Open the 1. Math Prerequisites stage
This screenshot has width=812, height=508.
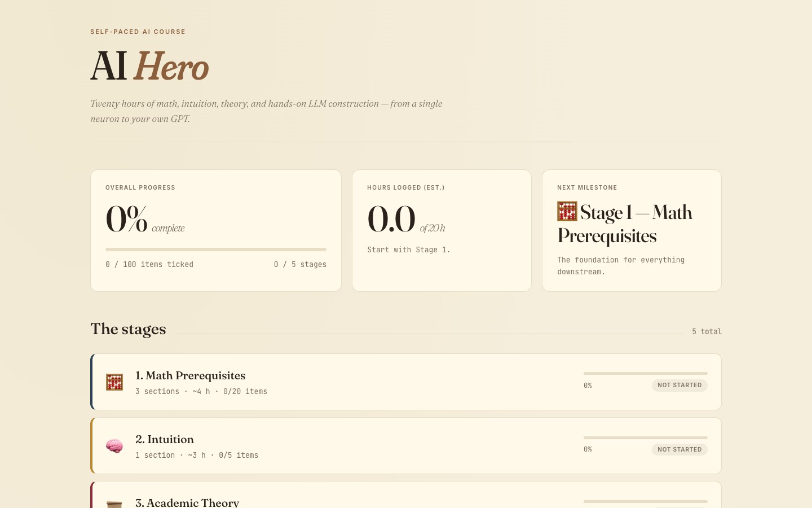point(406,382)
